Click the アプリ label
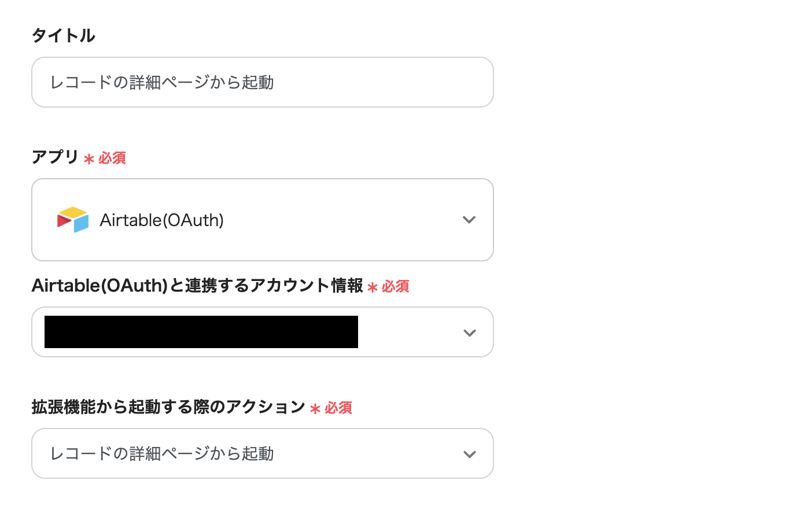This screenshot has width=796, height=532. click(55, 157)
